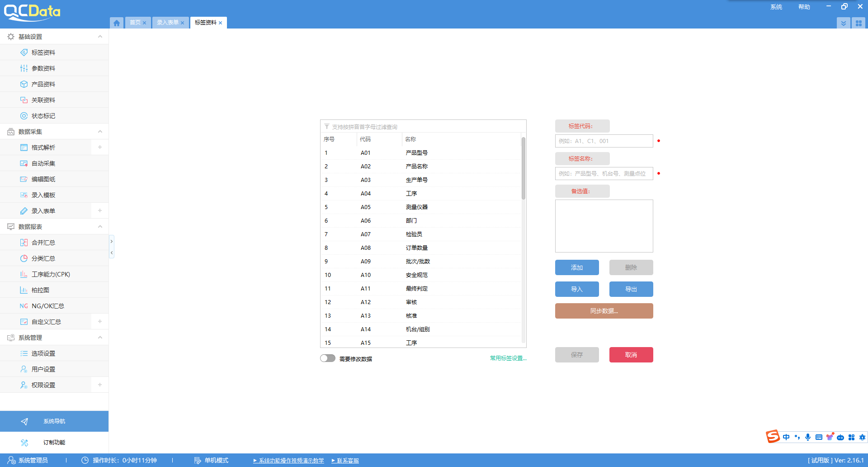Open 标签资料 from the sidebar
The width and height of the screenshot is (868, 467).
[x=43, y=52]
